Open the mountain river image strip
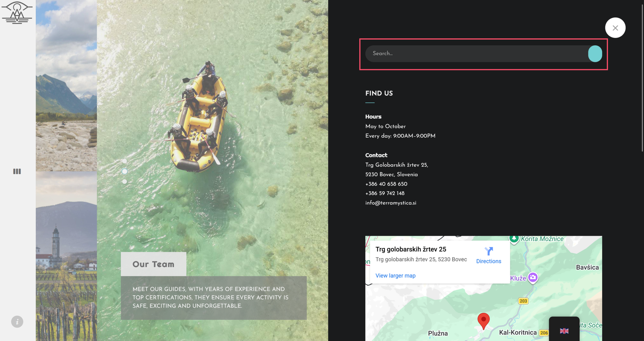The width and height of the screenshot is (644, 341). coord(66,85)
